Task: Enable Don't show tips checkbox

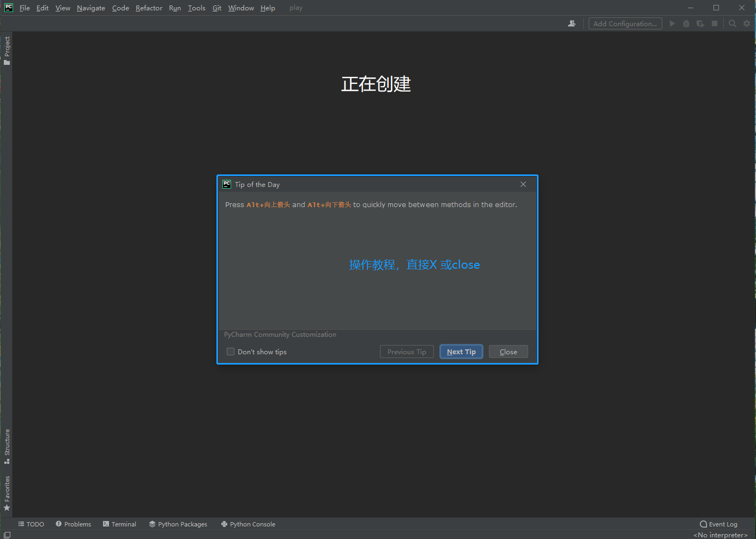Action: tap(231, 352)
